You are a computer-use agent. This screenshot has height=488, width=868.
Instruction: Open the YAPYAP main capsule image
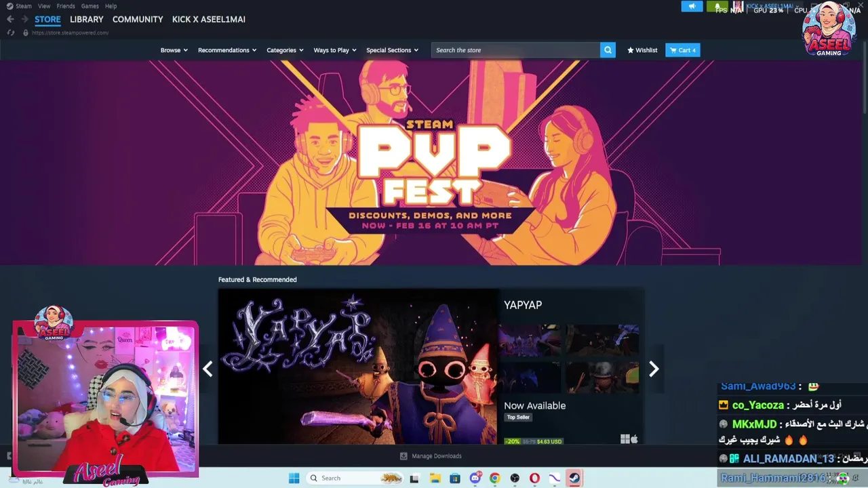click(358, 367)
